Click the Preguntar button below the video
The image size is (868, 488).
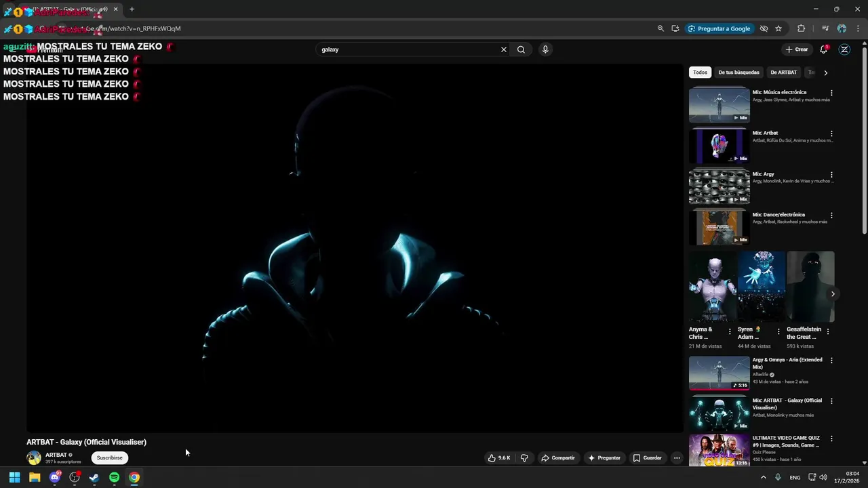[x=604, y=458]
